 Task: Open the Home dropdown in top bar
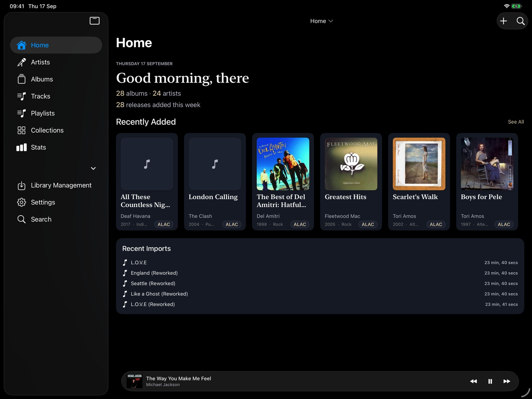pos(322,21)
